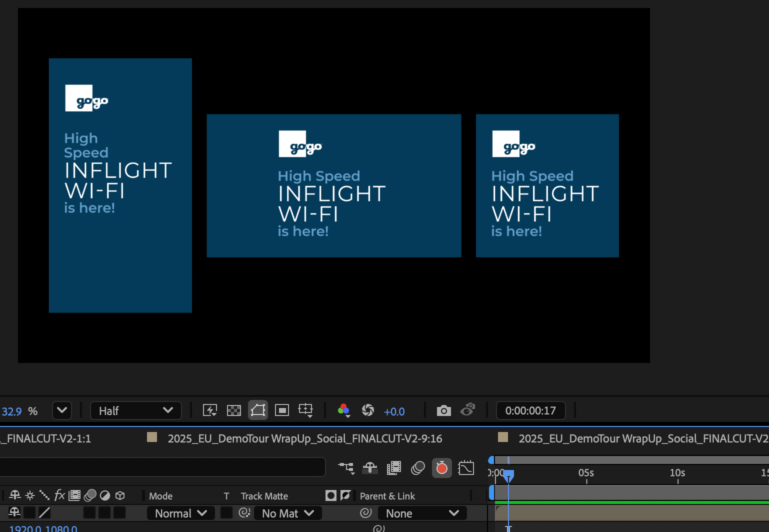Screen dimensions: 769x532
Task: Click the label swatch of the rightmost tab
Action: click(x=503, y=437)
